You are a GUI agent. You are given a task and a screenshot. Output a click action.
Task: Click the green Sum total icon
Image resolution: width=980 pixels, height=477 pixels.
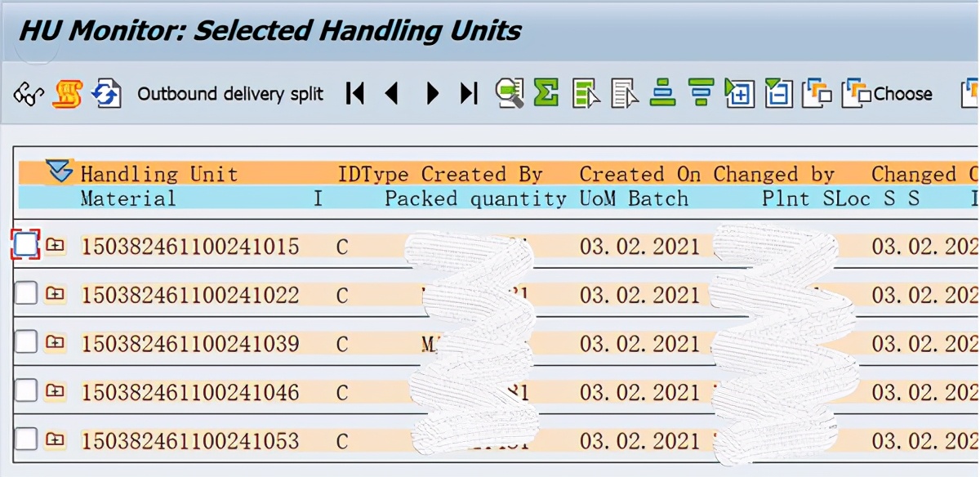click(546, 92)
